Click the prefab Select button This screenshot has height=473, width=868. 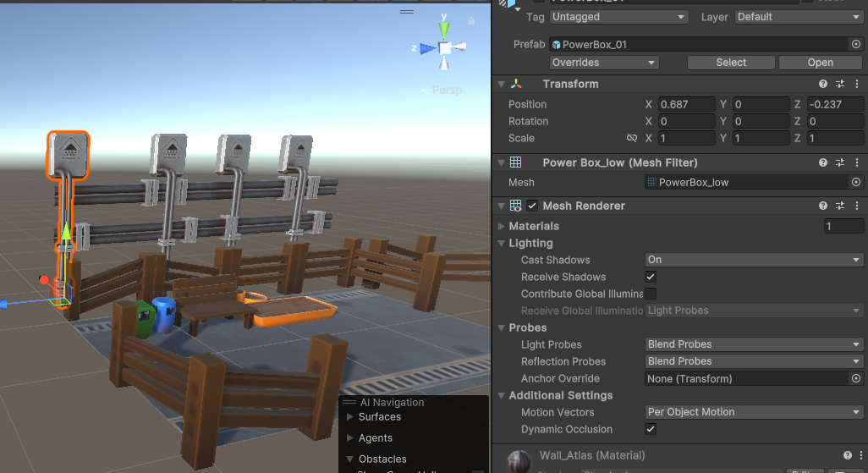point(731,63)
